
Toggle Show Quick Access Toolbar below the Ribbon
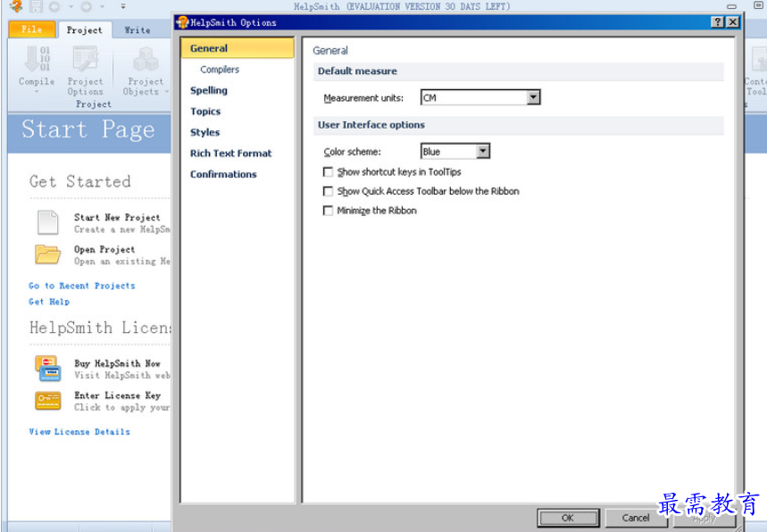328,191
